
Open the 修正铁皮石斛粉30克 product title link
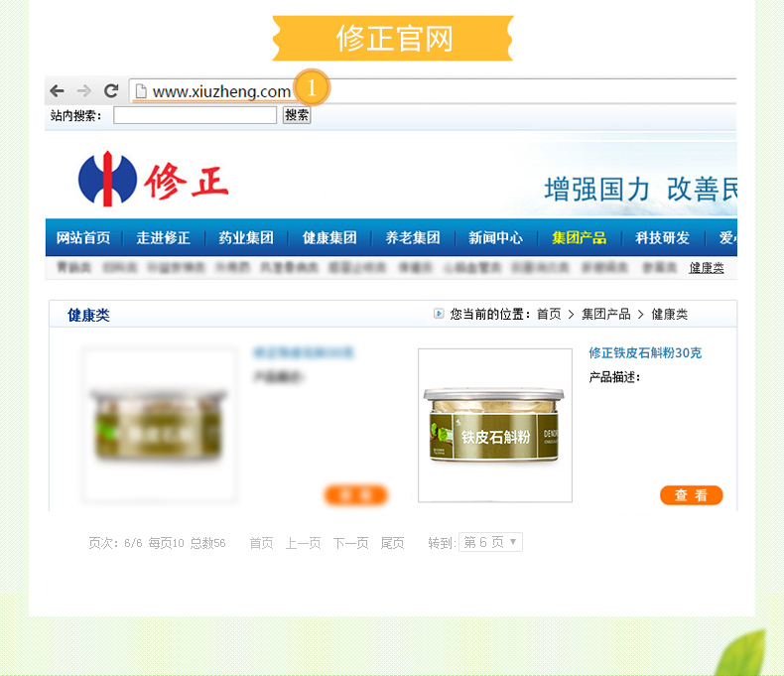pyautogui.click(x=645, y=353)
